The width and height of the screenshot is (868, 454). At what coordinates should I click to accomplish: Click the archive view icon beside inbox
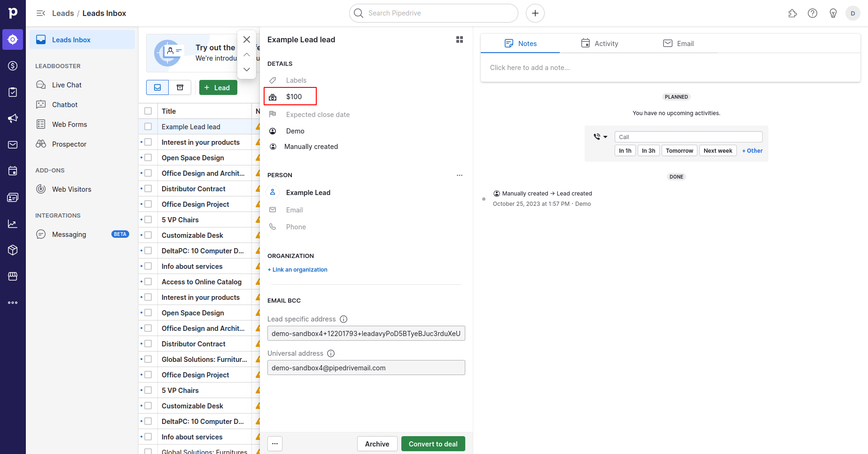[180, 87]
